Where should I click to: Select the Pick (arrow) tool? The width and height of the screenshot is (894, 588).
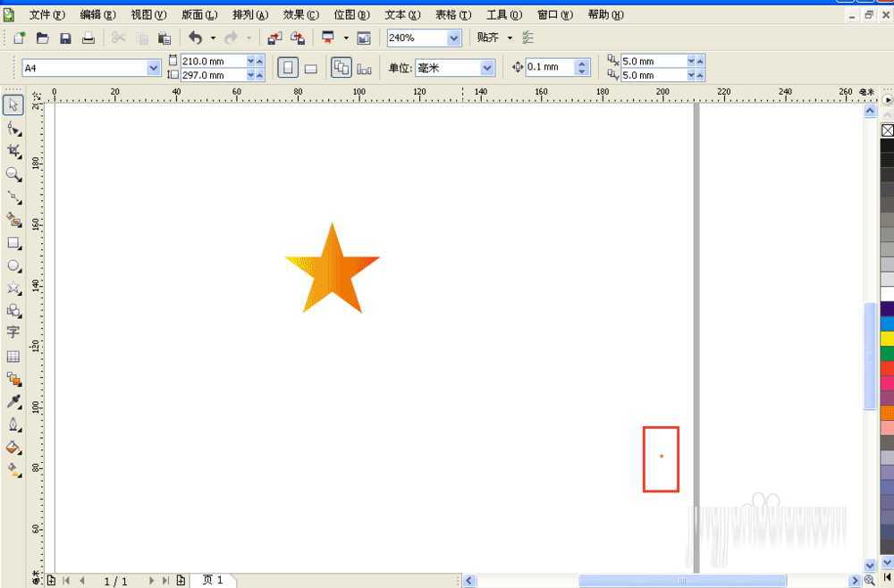pyautogui.click(x=13, y=105)
